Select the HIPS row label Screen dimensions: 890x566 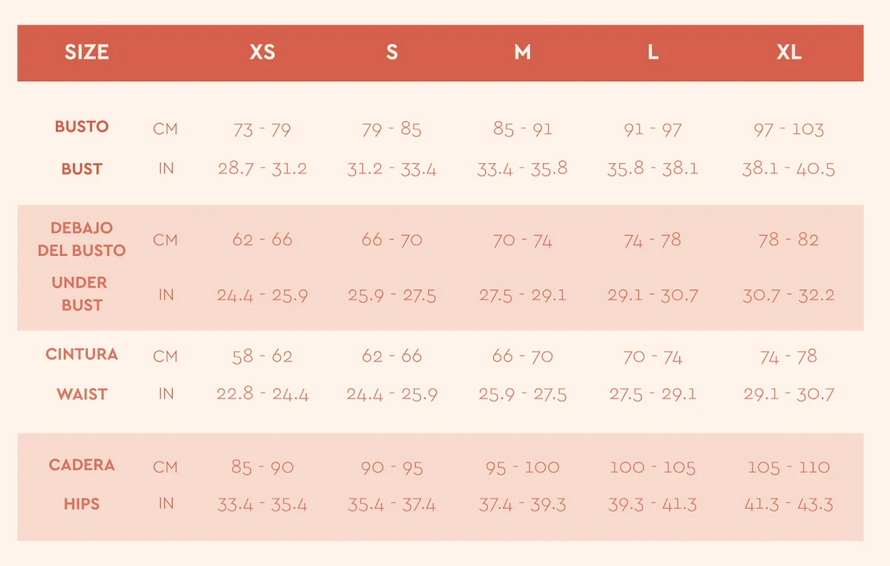pyautogui.click(x=82, y=504)
